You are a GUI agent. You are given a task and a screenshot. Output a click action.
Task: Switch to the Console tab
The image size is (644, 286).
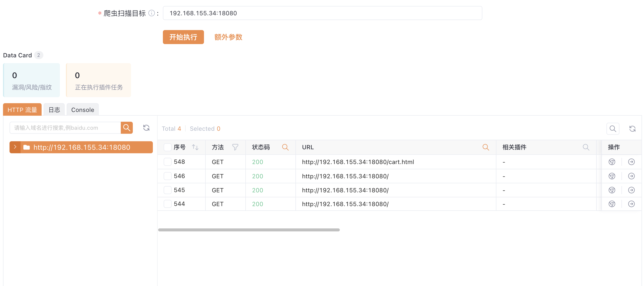pos(82,110)
